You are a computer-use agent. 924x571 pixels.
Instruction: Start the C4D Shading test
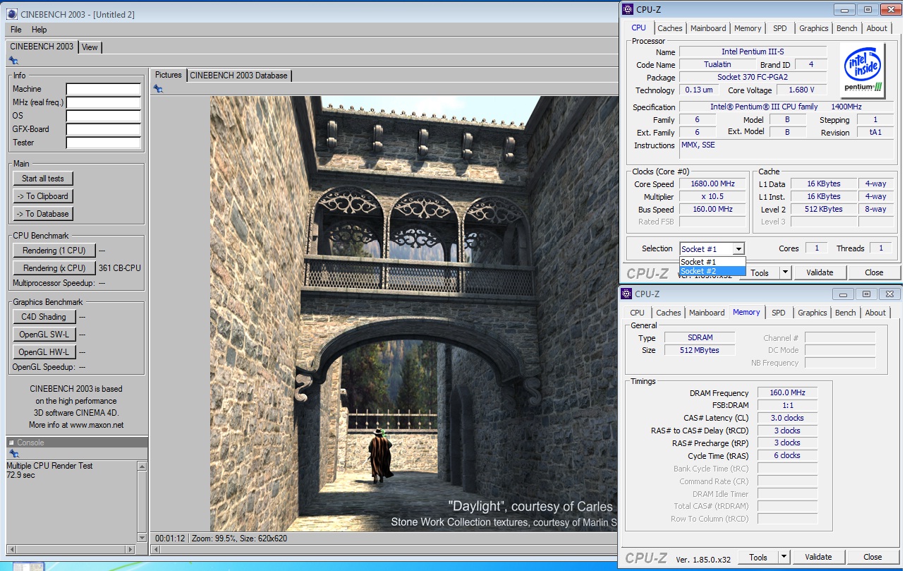point(44,317)
